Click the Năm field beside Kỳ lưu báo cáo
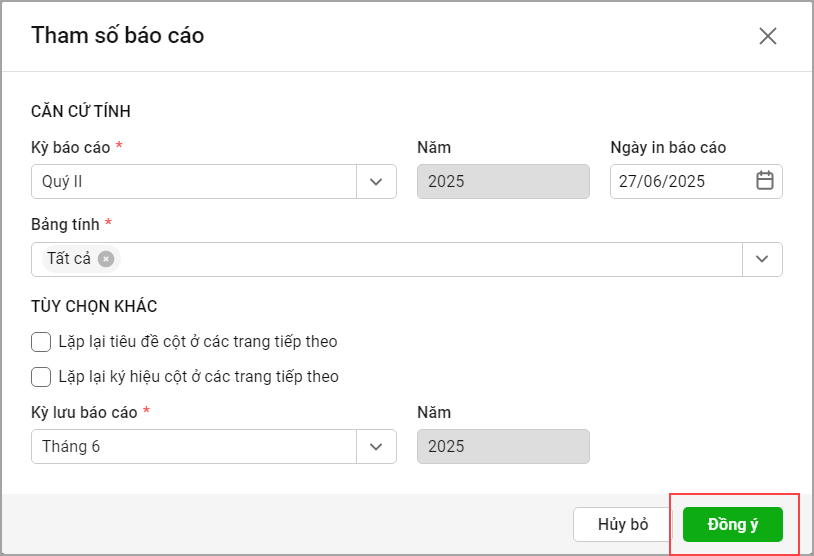The width and height of the screenshot is (814, 556). click(x=503, y=447)
